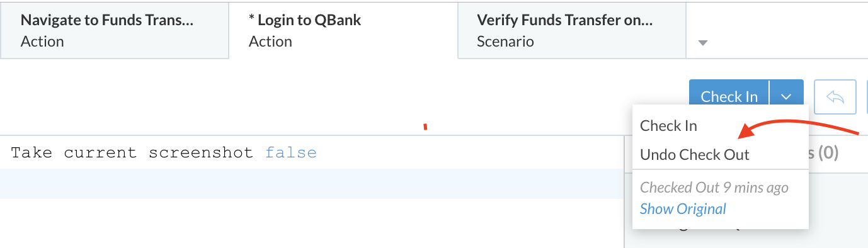Open the tab overflow triangle after the last tab
Viewport: 868px width, 248px height.
pyautogui.click(x=704, y=43)
